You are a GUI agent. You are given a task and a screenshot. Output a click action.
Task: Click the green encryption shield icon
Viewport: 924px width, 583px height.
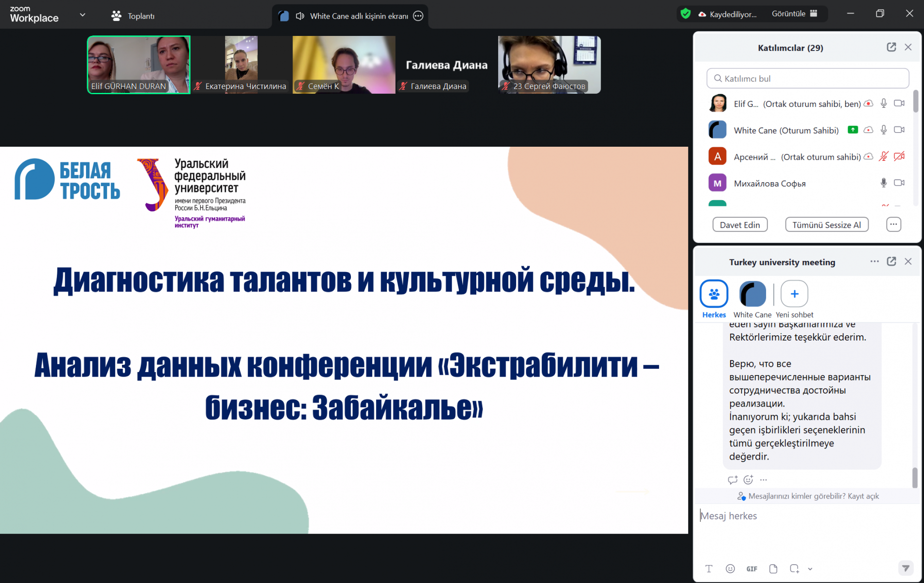(x=685, y=14)
